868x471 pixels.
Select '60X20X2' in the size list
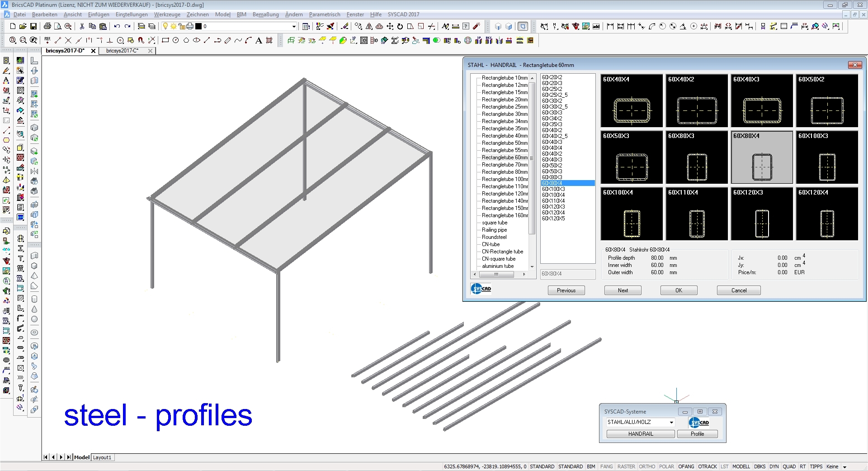point(552,77)
